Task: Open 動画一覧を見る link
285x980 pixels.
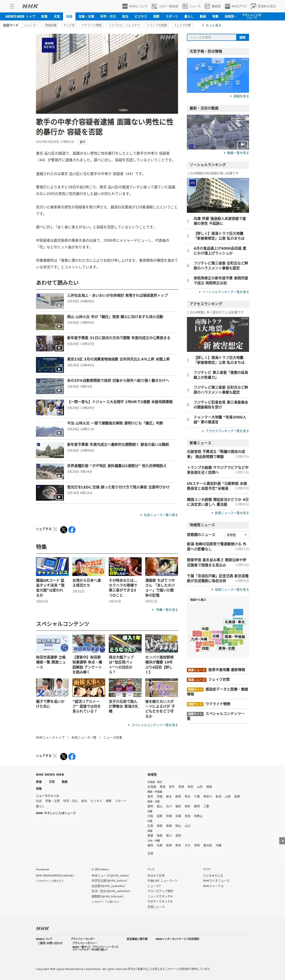Action: 237,153
